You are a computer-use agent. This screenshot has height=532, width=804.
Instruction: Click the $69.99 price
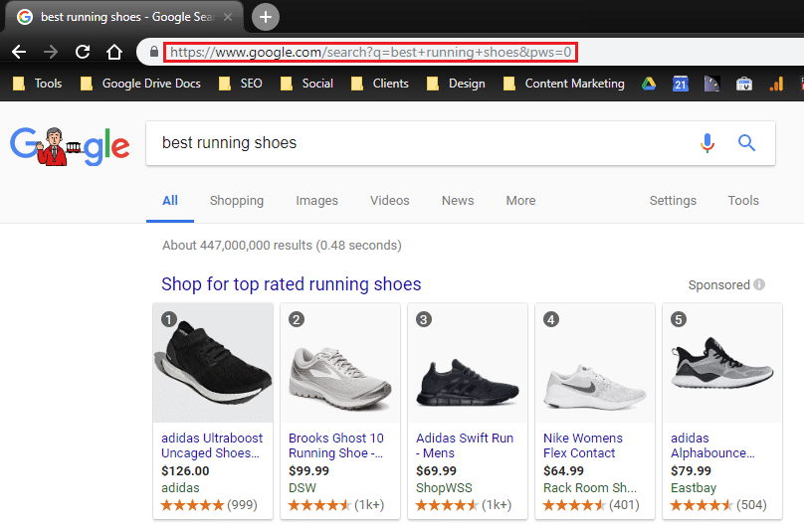(x=437, y=471)
